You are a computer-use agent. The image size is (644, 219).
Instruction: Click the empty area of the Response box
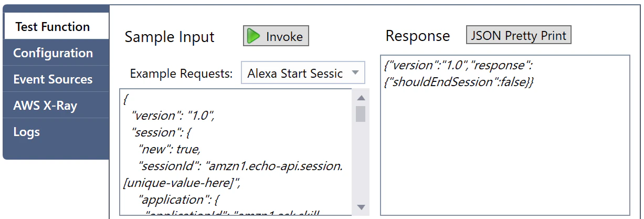[x=505, y=152]
